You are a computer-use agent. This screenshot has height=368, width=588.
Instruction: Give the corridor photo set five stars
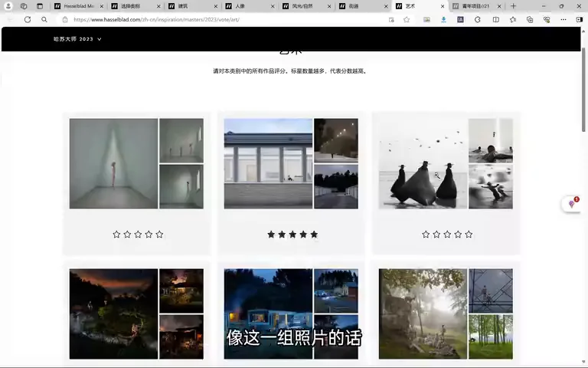159,235
